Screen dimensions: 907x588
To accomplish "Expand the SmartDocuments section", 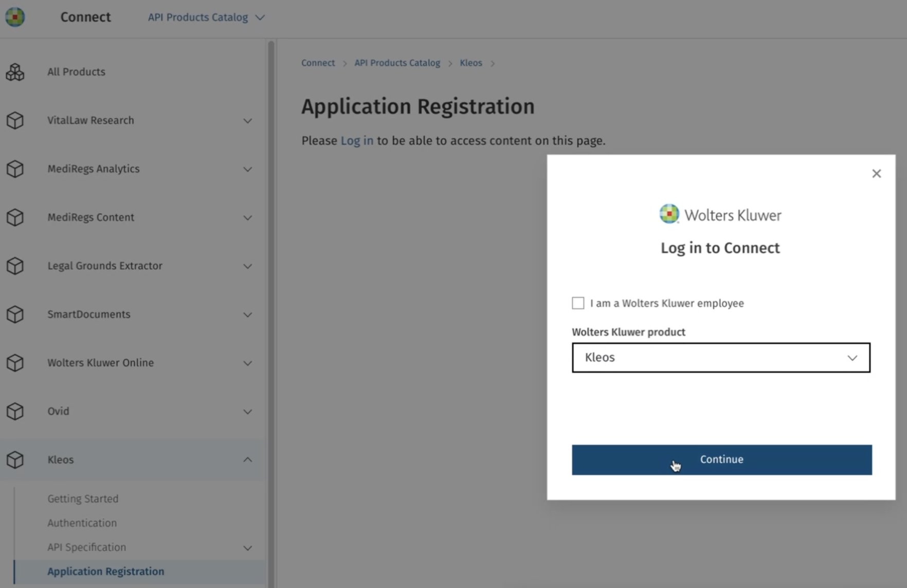I will 247,315.
